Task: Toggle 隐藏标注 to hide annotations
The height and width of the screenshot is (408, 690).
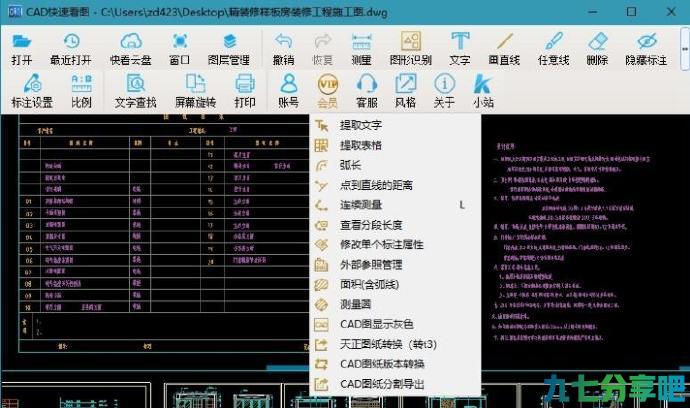Action: pos(646,49)
